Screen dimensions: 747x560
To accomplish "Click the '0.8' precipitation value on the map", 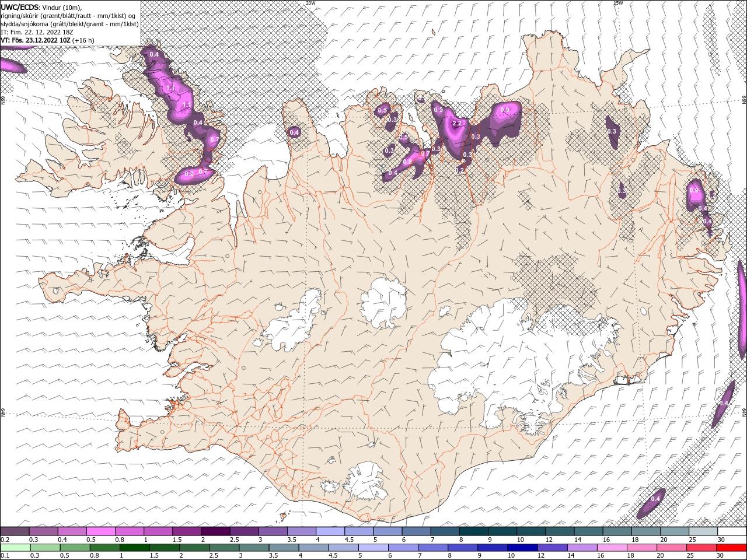I will click(407, 162).
